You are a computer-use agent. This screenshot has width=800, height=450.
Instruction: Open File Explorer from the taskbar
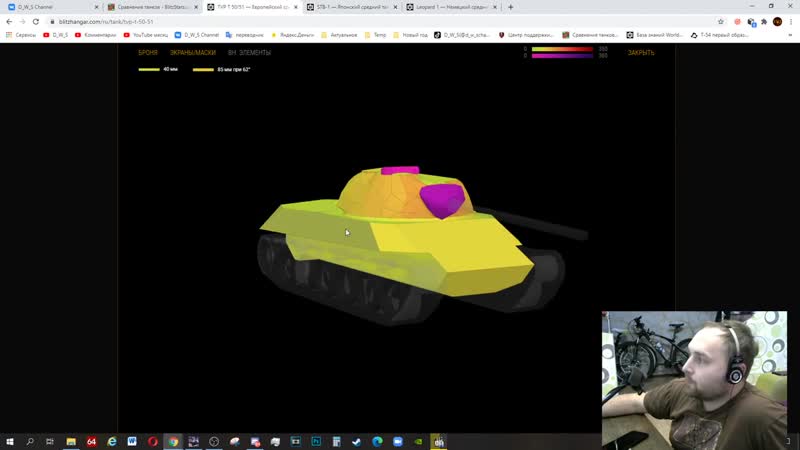[x=71, y=441]
